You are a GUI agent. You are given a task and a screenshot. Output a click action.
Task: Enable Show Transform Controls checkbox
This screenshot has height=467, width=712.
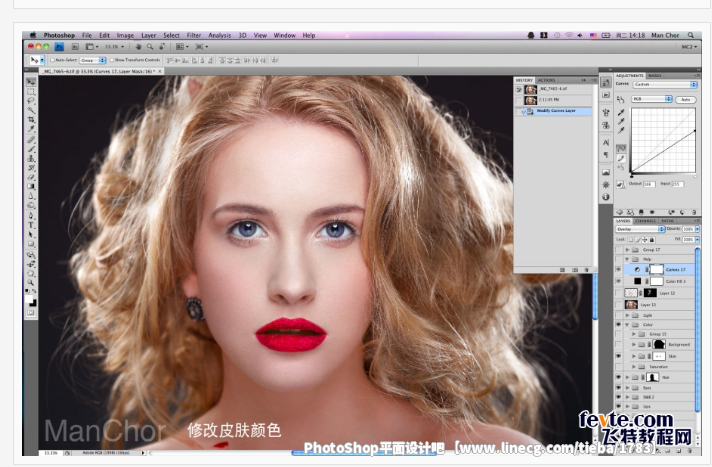(x=112, y=60)
